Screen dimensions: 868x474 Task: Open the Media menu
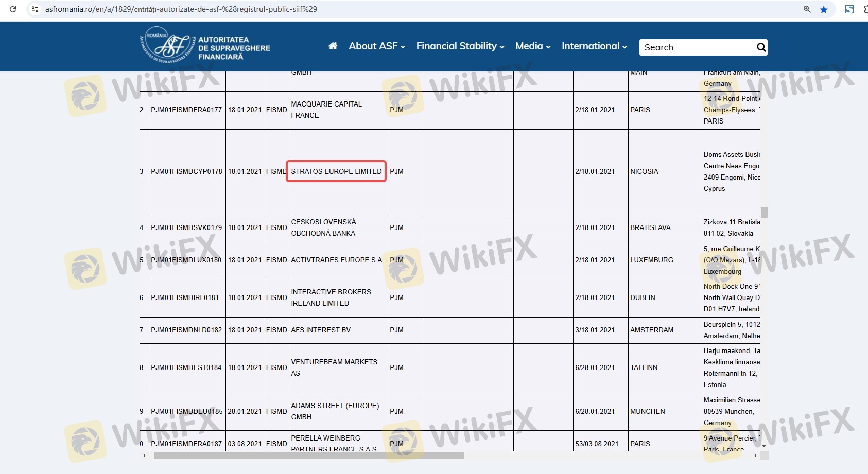tap(532, 46)
